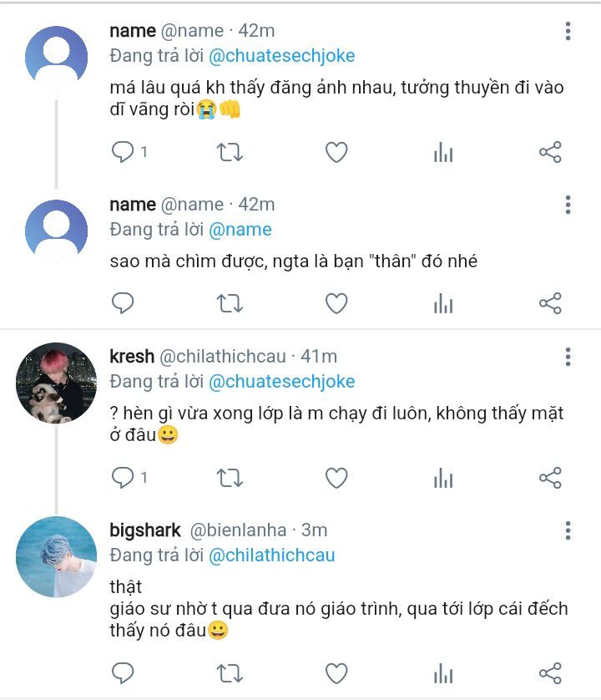View analytics on the first tweet
Image resolution: width=601 pixels, height=700 pixels.
point(443,152)
